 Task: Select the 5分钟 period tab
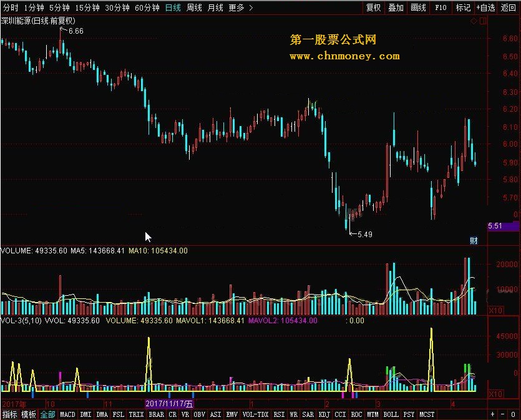[x=59, y=7]
